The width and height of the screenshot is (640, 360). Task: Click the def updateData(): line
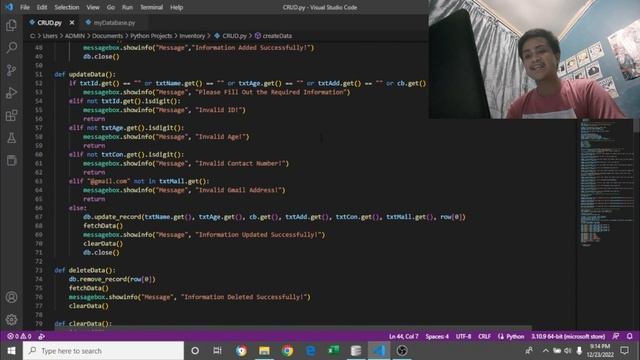click(x=85, y=74)
